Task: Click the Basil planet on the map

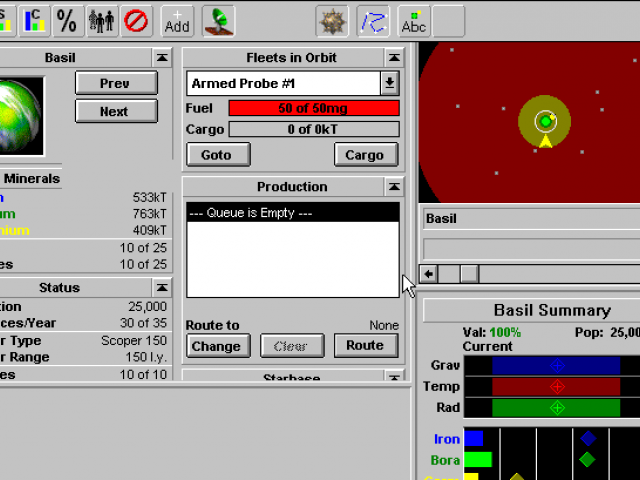Action: pos(545,121)
